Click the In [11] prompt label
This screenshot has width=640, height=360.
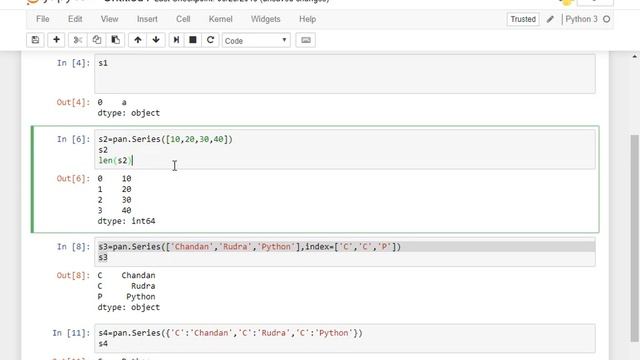[71, 333]
